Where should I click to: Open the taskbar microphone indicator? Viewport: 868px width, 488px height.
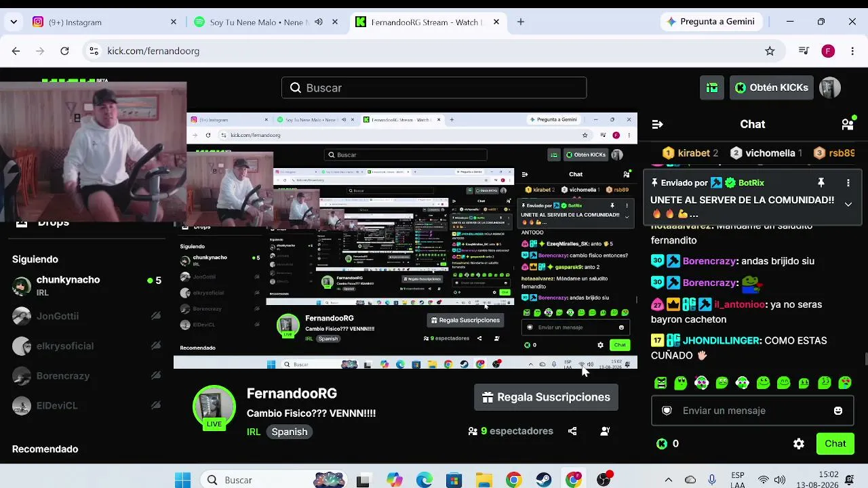[712, 480]
